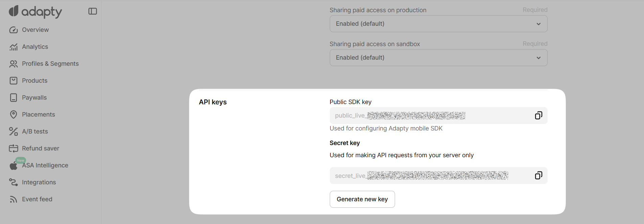
Task: Expand sandbox dropdown chevron arrow
Action: coord(538,58)
